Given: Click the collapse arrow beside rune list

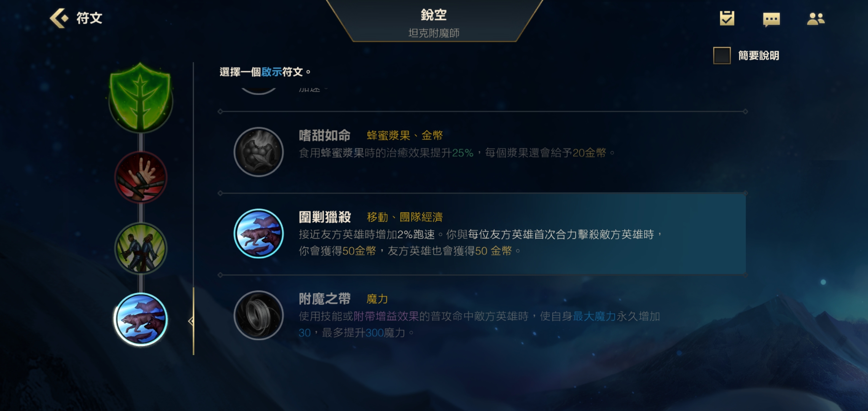Looking at the screenshot, I should click(x=191, y=322).
